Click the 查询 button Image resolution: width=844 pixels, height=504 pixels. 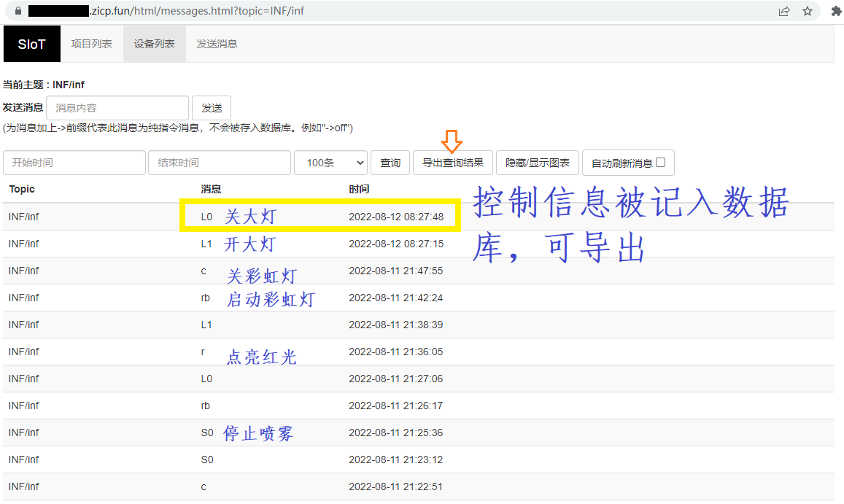point(390,163)
